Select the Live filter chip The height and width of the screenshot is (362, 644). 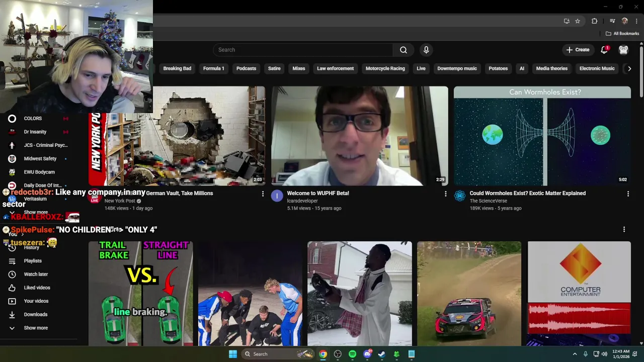click(x=421, y=68)
